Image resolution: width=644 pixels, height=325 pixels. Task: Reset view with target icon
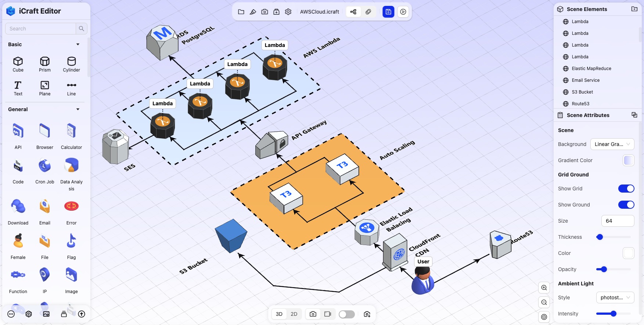544,317
